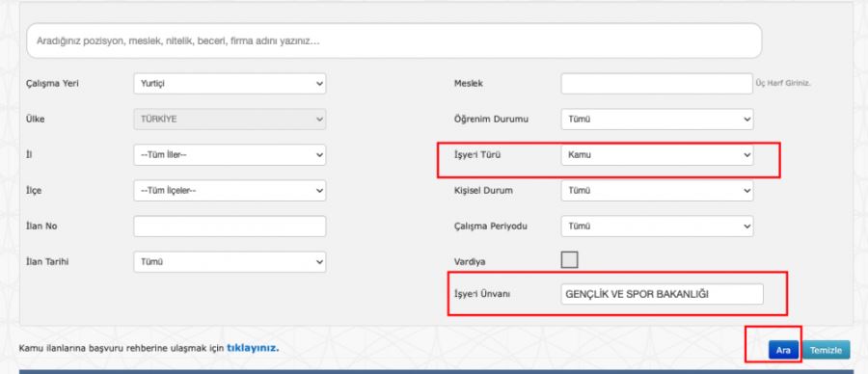Expand the Kişisel Durum dropdown
Screen dimensions: 868x374
click(x=657, y=190)
